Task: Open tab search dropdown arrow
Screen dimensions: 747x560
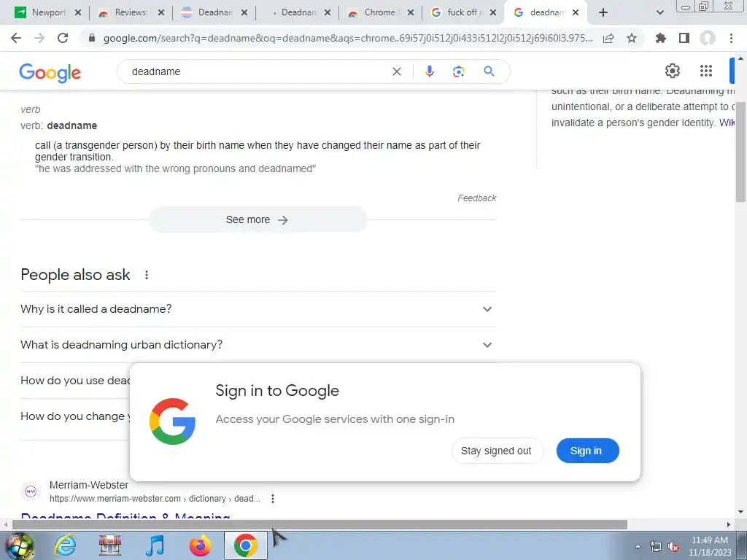Action: [659, 12]
